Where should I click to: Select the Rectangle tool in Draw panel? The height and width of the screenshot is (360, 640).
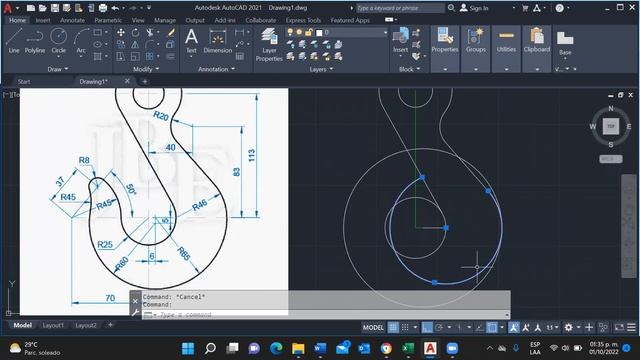click(98, 32)
